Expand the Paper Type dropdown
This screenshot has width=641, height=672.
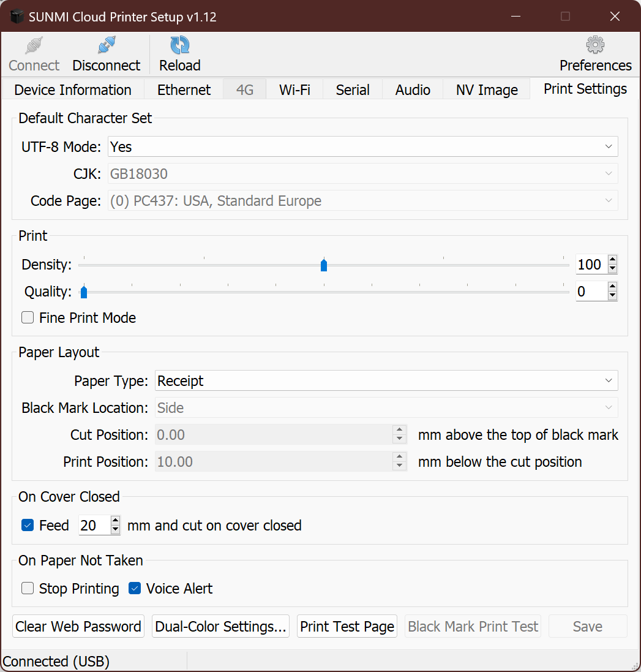click(x=386, y=381)
